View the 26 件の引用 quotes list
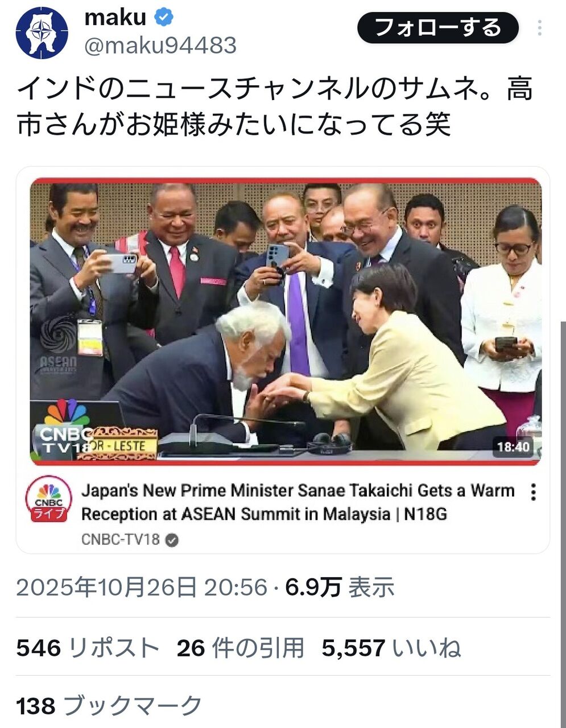The height and width of the screenshot is (728, 566). [x=241, y=648]
